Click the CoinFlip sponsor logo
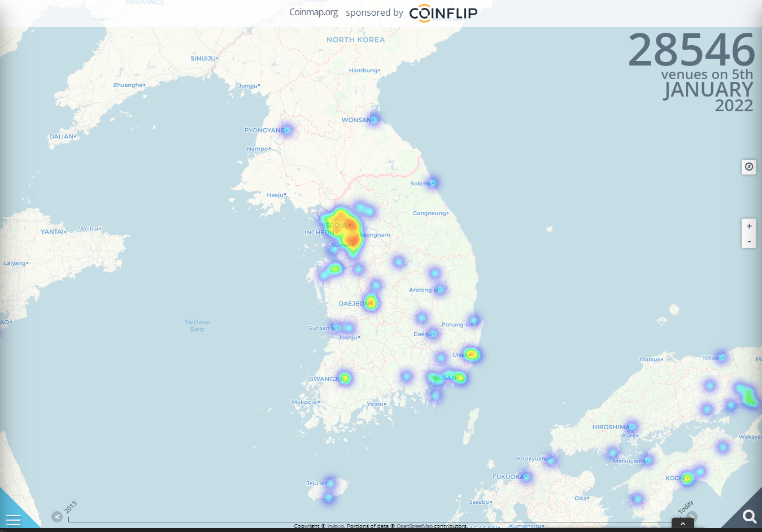 pos(443,13)
